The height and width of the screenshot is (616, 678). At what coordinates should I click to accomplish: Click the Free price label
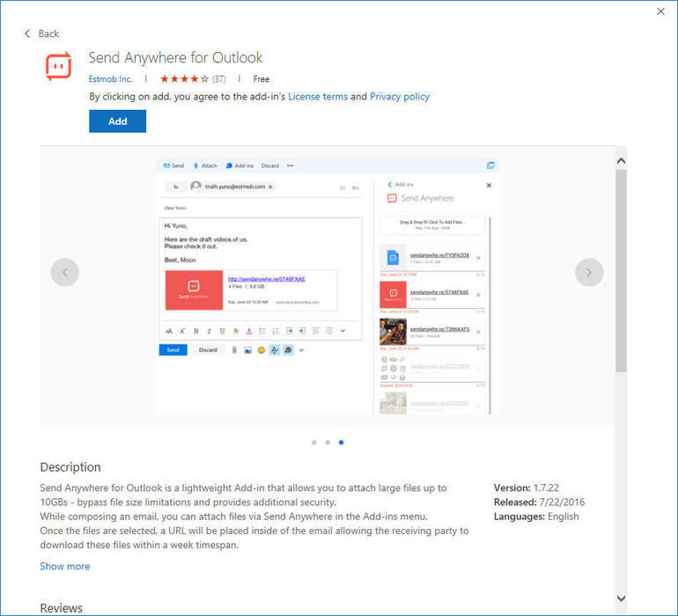[262, 79]
